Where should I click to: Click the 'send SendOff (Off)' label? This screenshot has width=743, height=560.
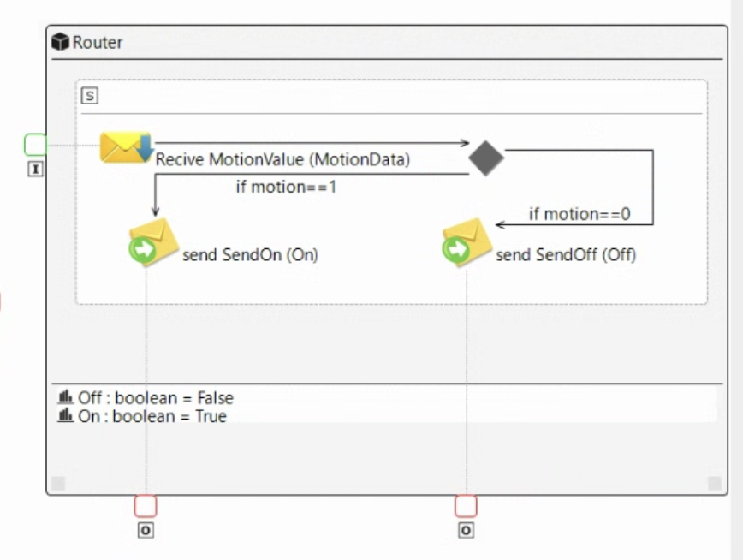(566, 254)
